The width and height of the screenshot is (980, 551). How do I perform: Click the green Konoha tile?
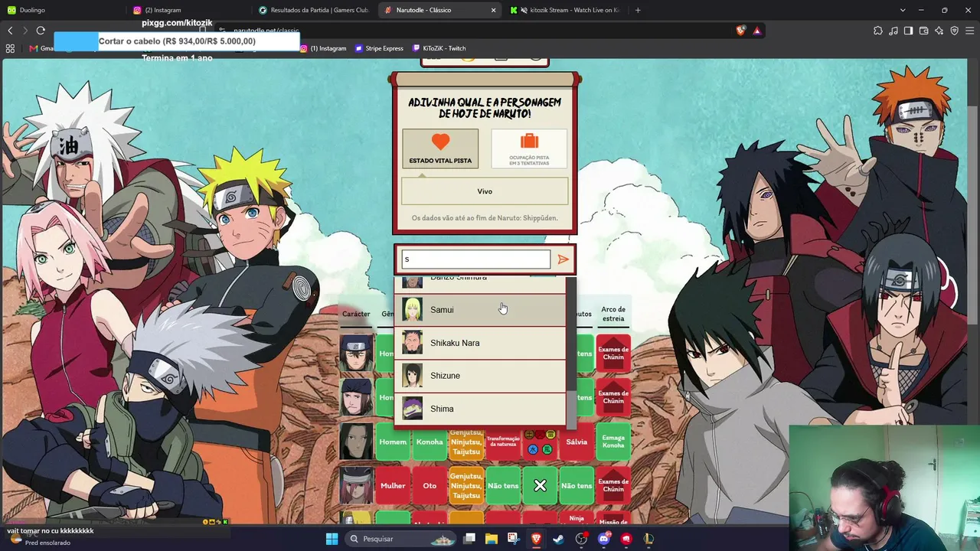[x=430, y=442]
